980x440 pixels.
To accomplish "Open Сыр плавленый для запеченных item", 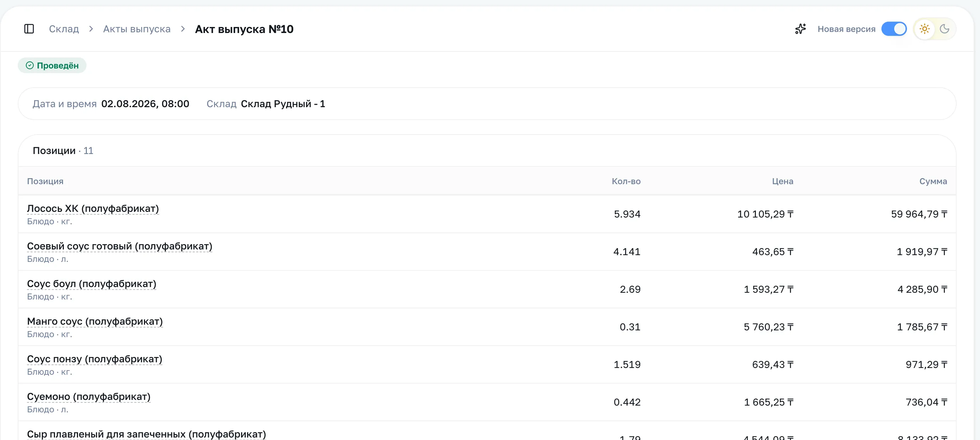I will click(x=146, y=434).
